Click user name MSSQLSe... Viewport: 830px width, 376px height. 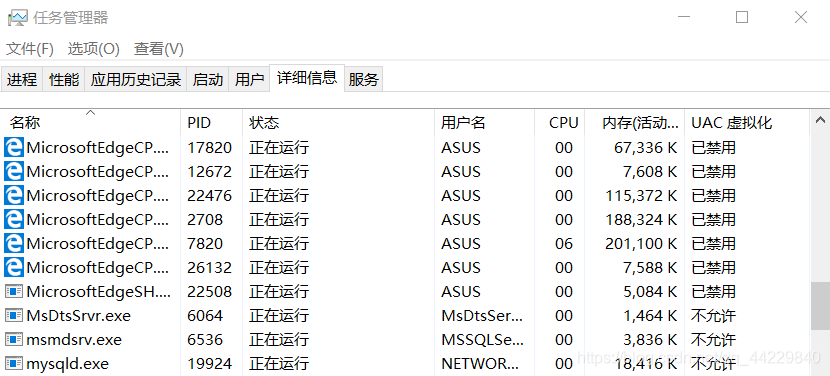482,340
